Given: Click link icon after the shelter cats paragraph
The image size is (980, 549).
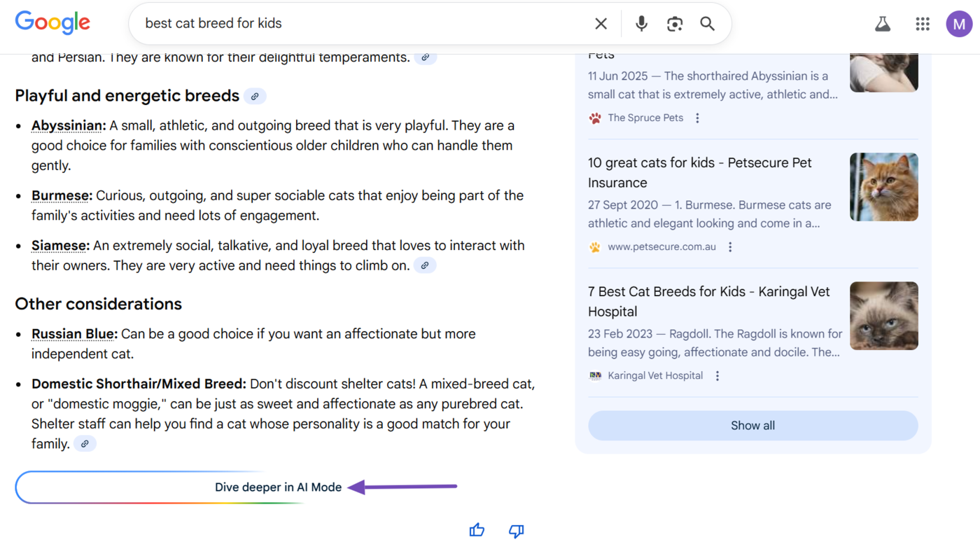Looking at the screenshot, I should [85, 443].
